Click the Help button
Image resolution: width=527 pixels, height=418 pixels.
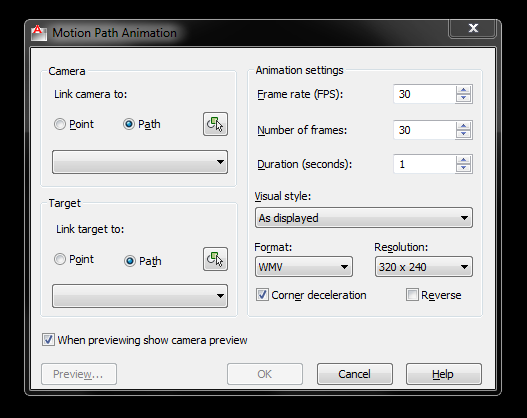point(444,374)
